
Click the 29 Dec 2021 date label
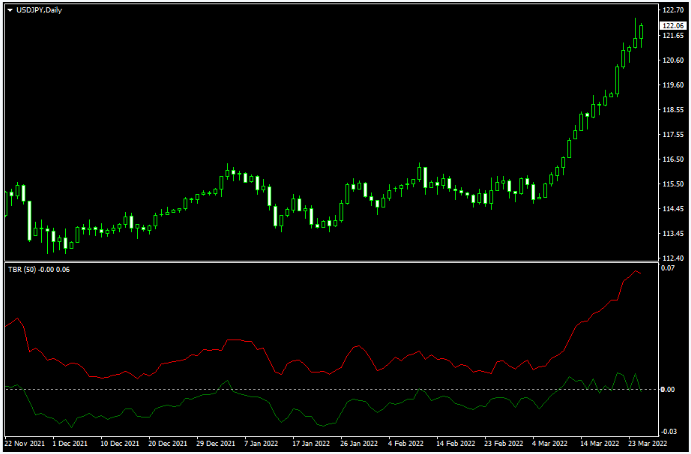click(215, 442)
